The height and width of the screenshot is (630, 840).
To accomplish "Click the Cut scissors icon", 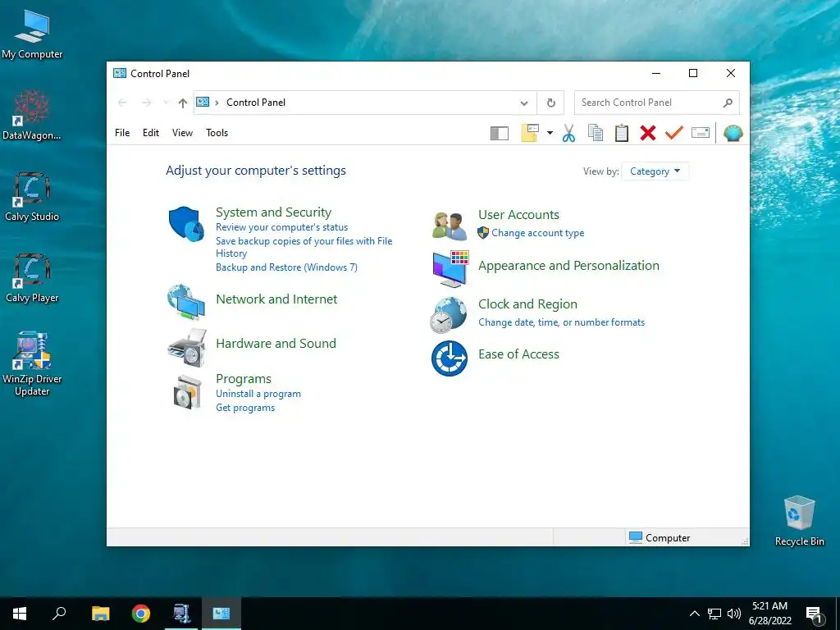I will (569, 133).
